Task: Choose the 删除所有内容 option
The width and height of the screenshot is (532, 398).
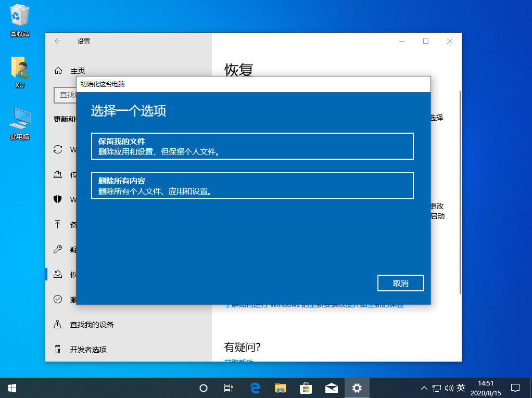Action: [252, 186]
